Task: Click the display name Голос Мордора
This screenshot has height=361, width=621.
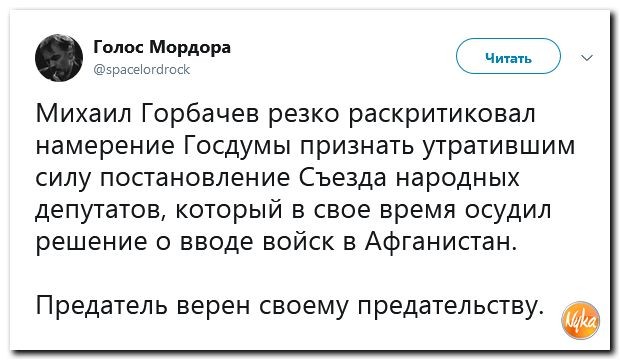Action: click(162, 47)
